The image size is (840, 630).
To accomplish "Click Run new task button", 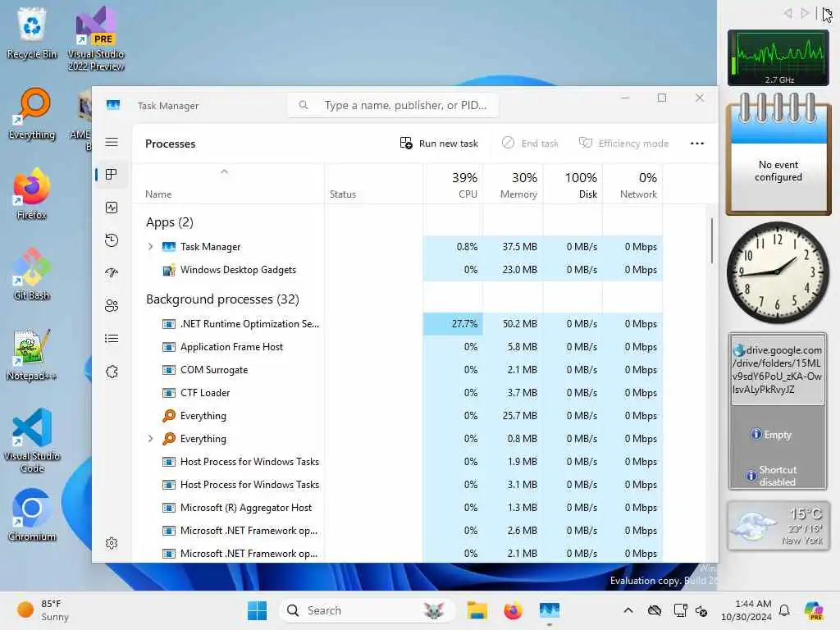I will [439, 143].
